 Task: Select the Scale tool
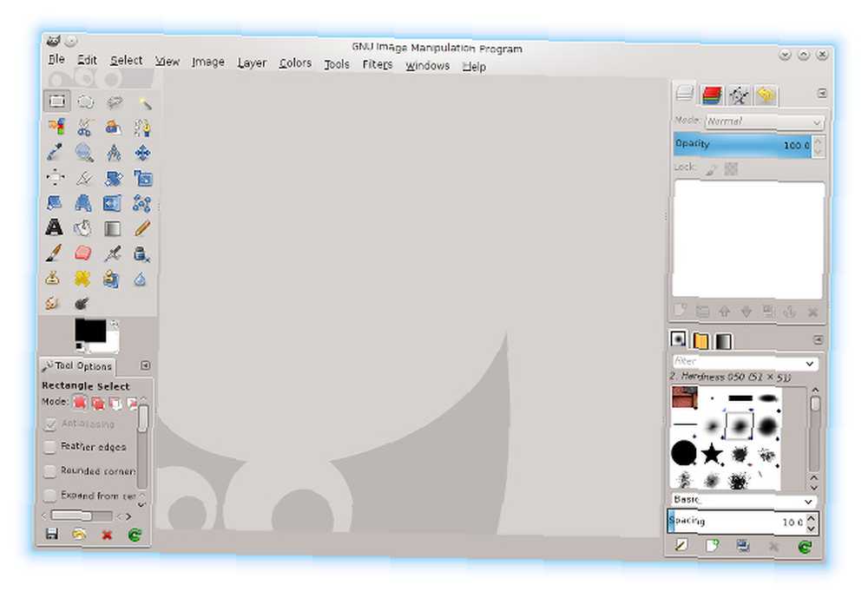[143, 178]
